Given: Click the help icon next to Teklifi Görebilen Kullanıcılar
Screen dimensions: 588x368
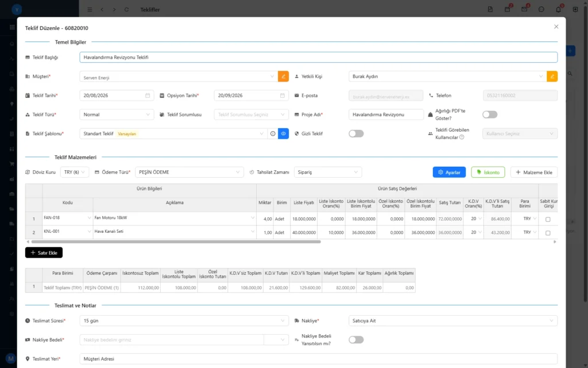Looking at the screenshot, I should coord(462,137).
